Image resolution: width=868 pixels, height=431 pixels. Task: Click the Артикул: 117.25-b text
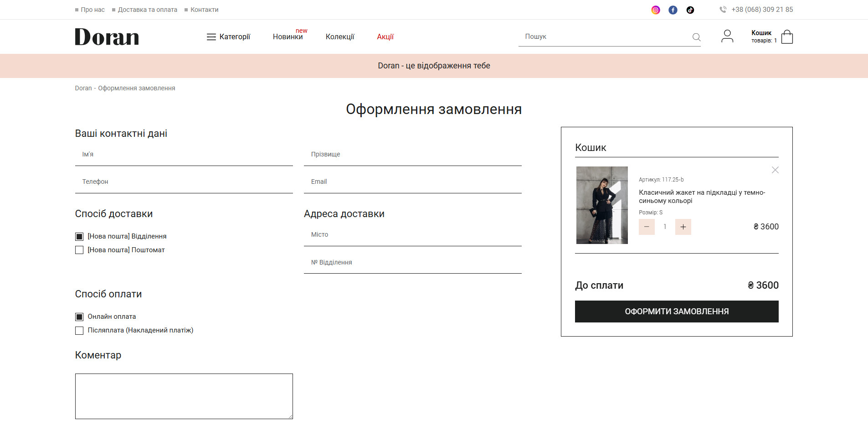[661, 180]
